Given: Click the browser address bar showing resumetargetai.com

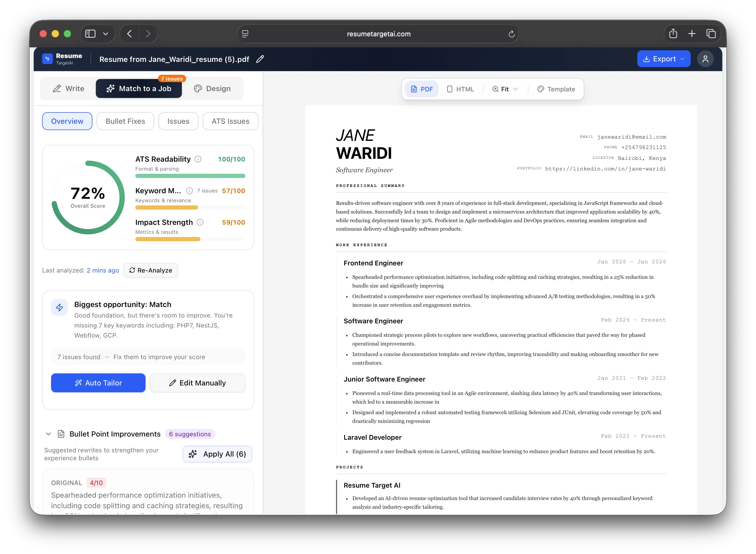Looking at the screenshot, I should [378, 33].
